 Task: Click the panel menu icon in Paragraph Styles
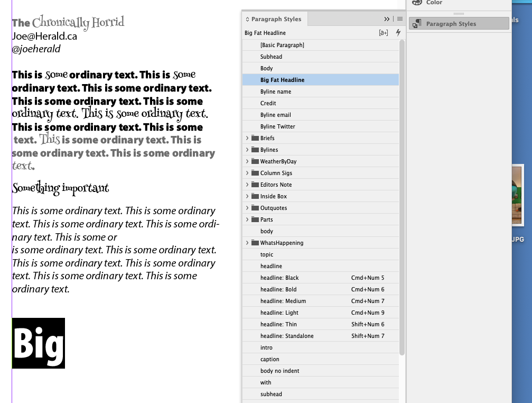[400, 19]
